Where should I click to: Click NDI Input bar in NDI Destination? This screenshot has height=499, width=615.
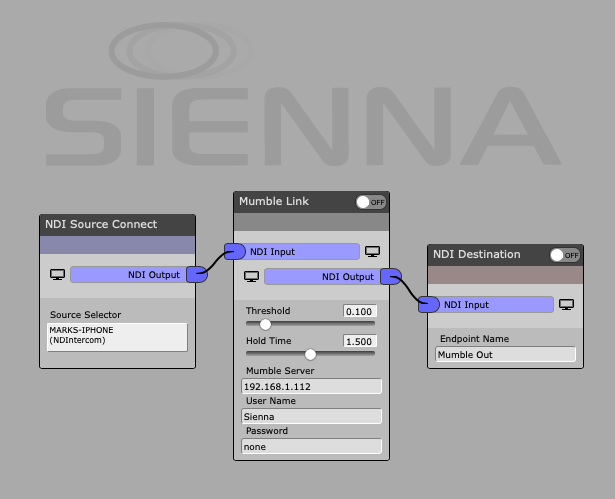click(496, 304)
